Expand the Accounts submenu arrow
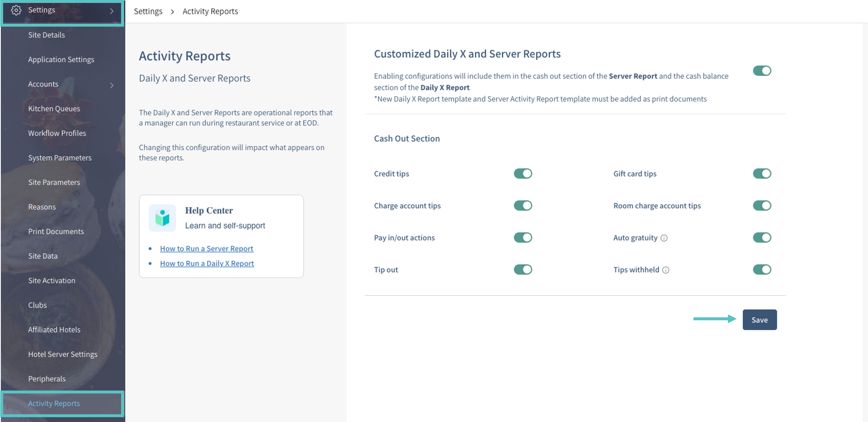Screen dimensions: 868x422 (112, 85)
